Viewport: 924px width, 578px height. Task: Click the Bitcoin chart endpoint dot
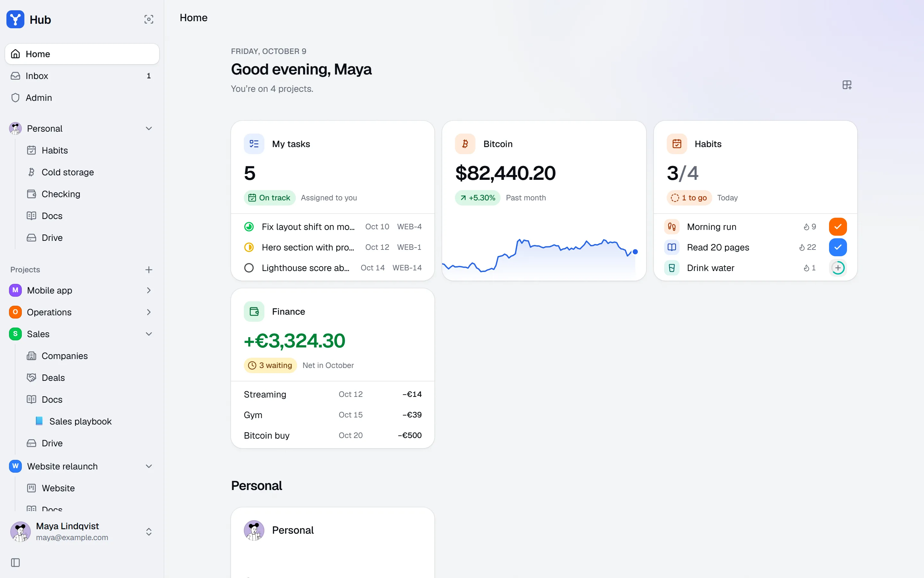635,251
